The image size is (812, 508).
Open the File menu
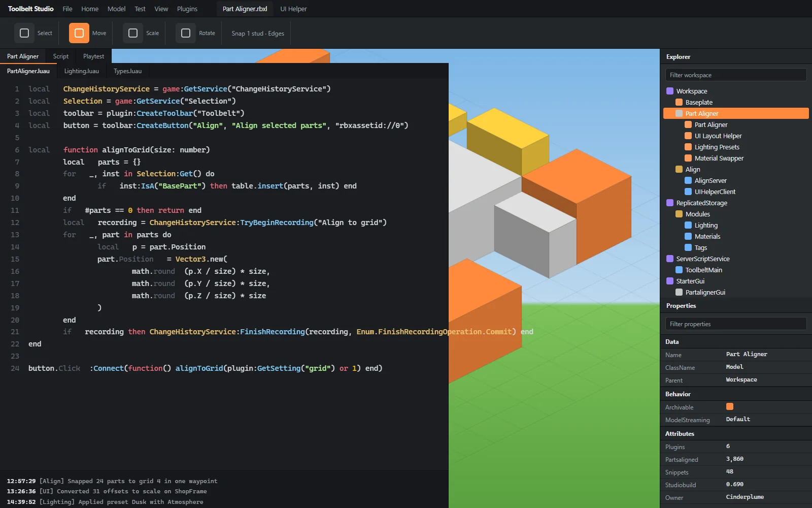coord(67,9)
